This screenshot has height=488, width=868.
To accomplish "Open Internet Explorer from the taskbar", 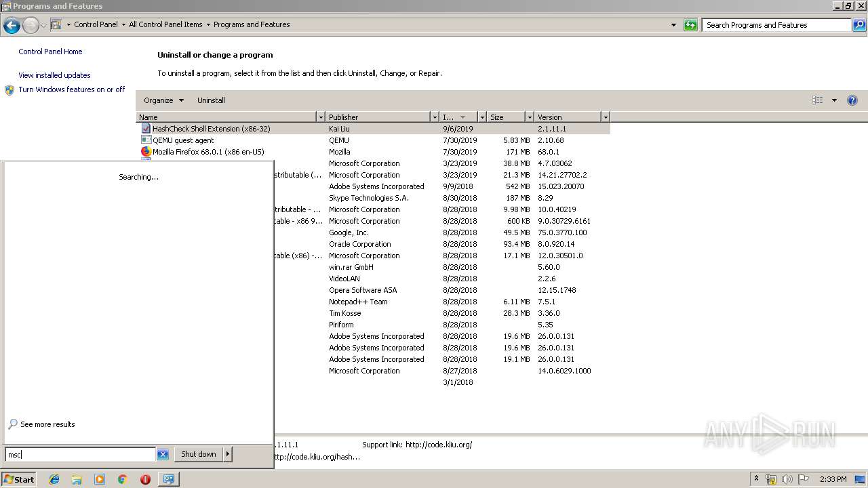I will 54,479.
